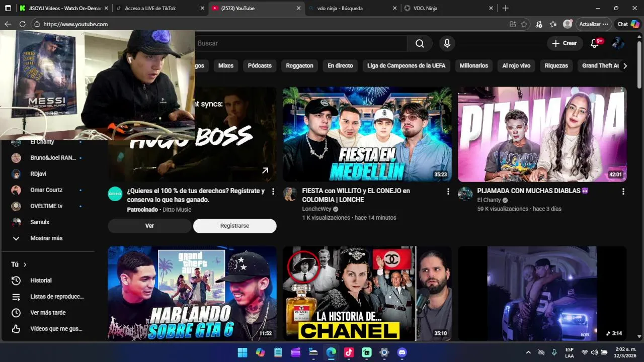Open HABLANDO SOBRE GTA 6 thumbnail
This screenshot has width=644, height=362.
coord(192,293)
